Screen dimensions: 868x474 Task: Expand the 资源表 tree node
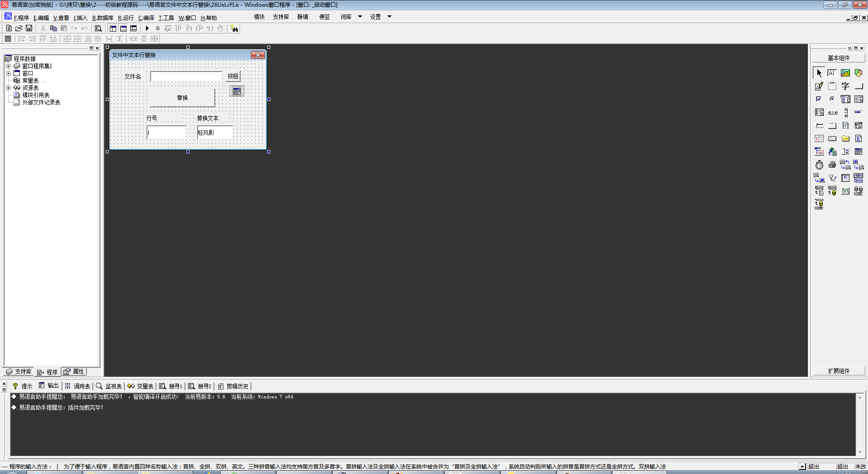pyautogui.click(x=8, y=88)
